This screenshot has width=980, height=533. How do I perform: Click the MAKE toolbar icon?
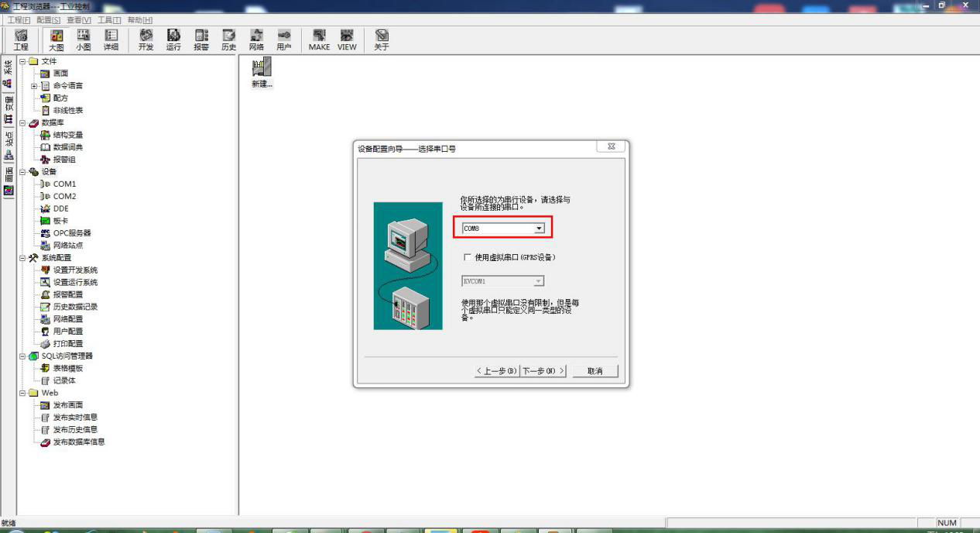pos(319,40)
